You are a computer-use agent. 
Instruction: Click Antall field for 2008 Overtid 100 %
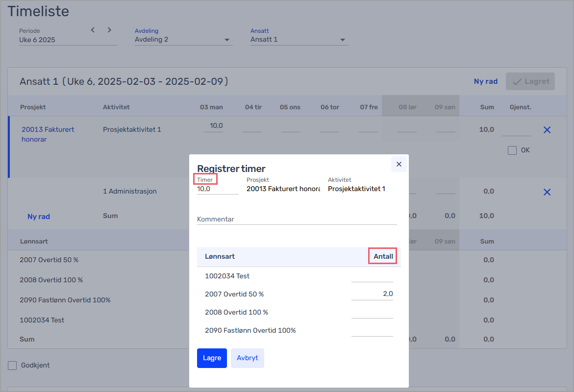pos(372,312)
